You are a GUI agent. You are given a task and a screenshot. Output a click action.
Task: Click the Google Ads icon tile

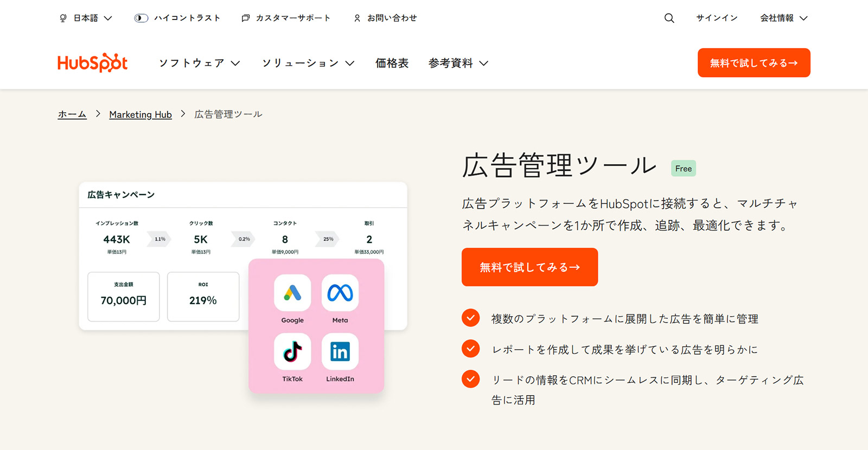coord(292,293)
